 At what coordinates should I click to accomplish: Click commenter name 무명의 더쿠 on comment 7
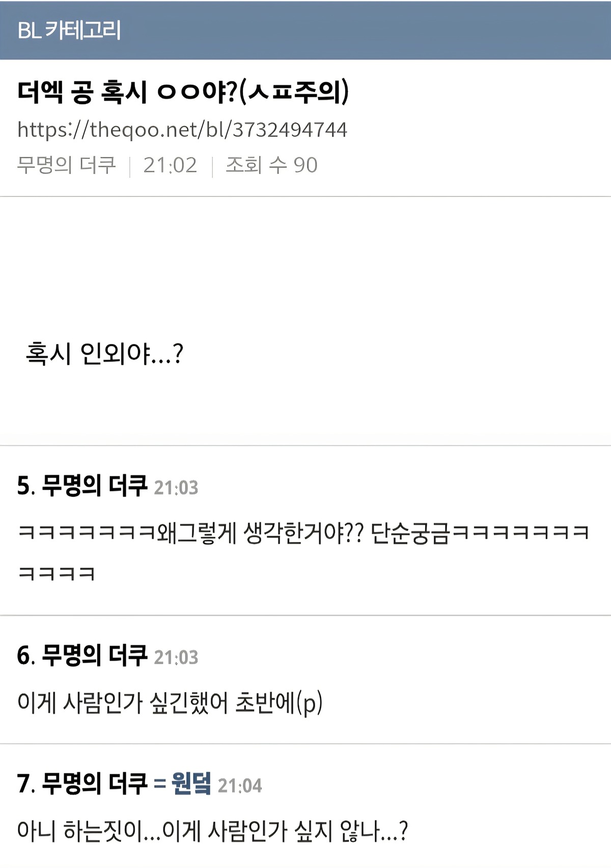[x=94, y=783]
